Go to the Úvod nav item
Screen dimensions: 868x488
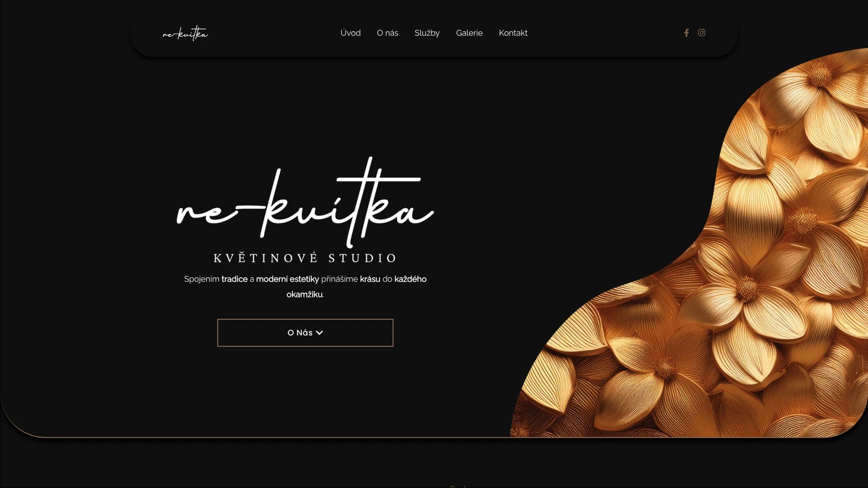click(351, 33)
